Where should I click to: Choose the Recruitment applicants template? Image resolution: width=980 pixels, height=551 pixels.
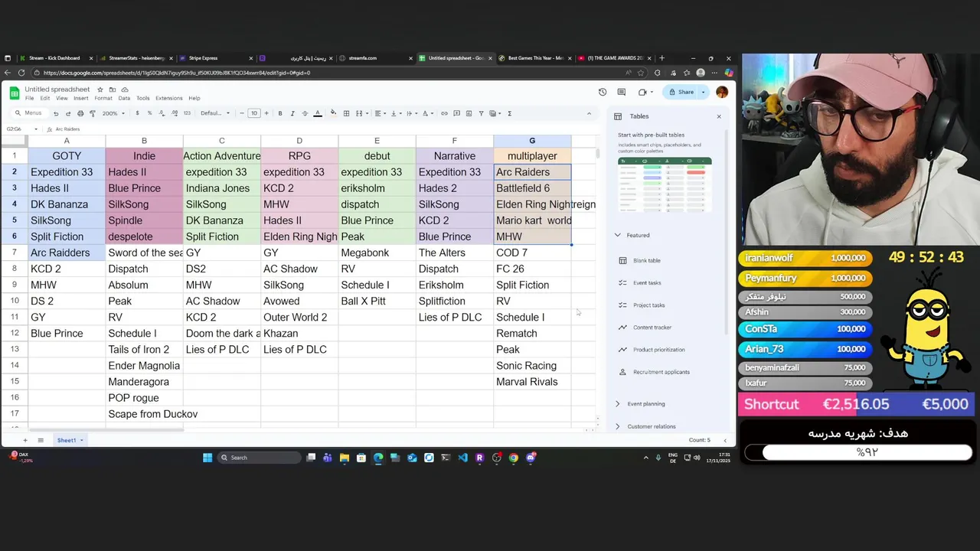coord(661,372)
